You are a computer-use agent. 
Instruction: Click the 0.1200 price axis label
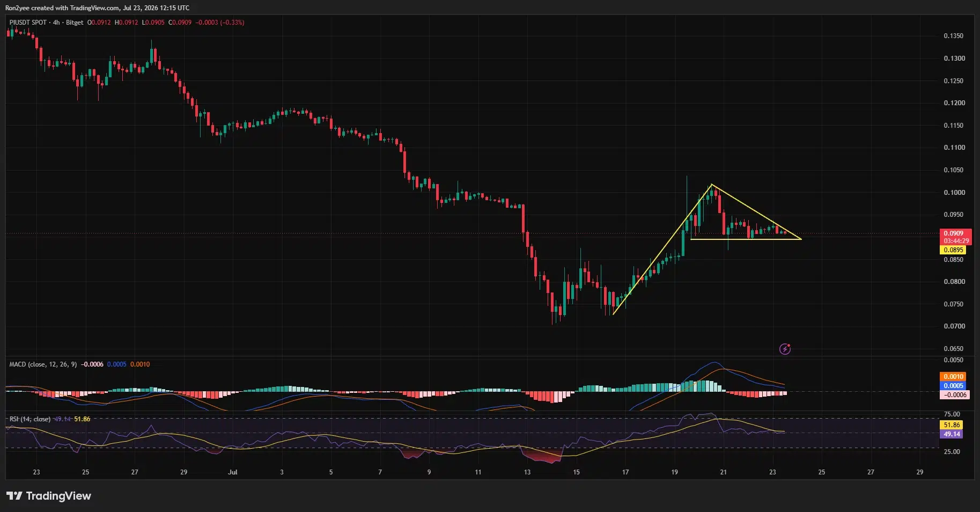953,103
